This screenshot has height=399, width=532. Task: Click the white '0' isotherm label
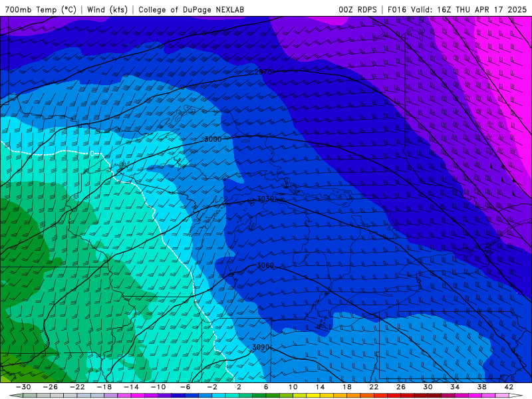coord(92,154)
